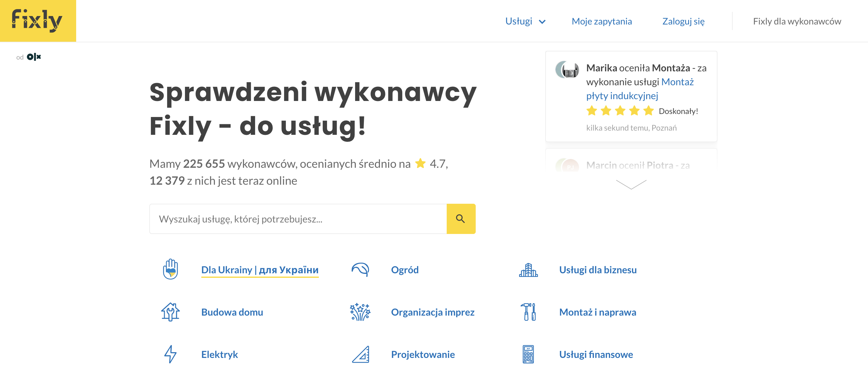Screen dimensions: 868x370
Task: Click Marika's review avatar thumbnail
Action: (567, 70)
